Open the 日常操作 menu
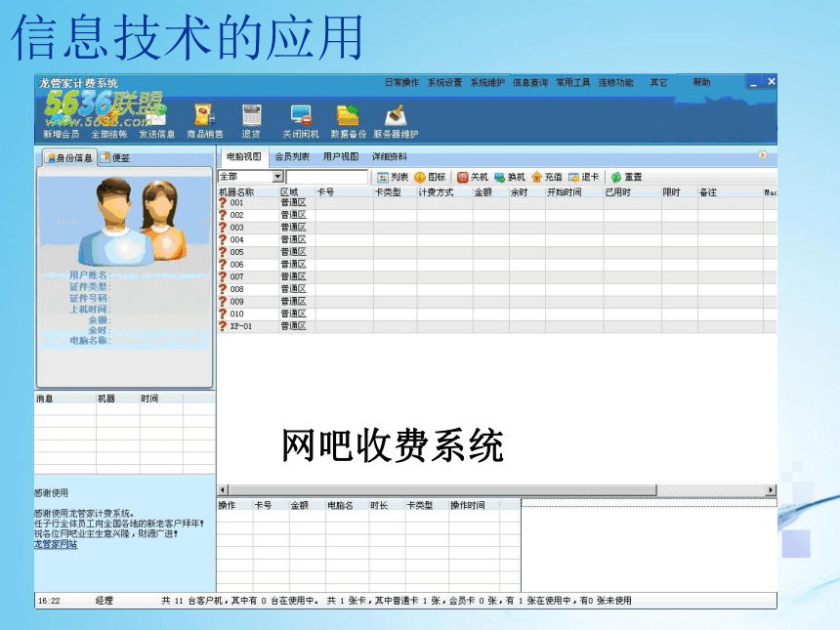 [x=401, y=82]
